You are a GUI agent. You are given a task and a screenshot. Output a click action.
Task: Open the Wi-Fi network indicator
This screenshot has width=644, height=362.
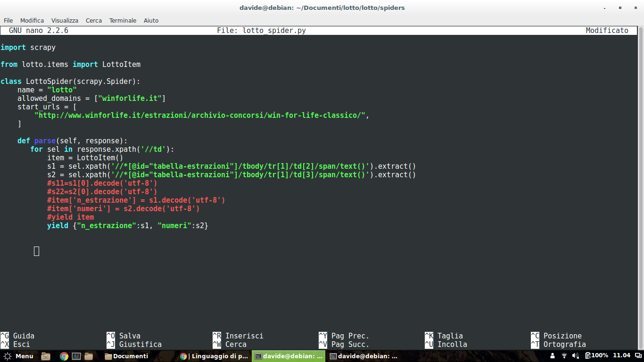pos(564,356)
